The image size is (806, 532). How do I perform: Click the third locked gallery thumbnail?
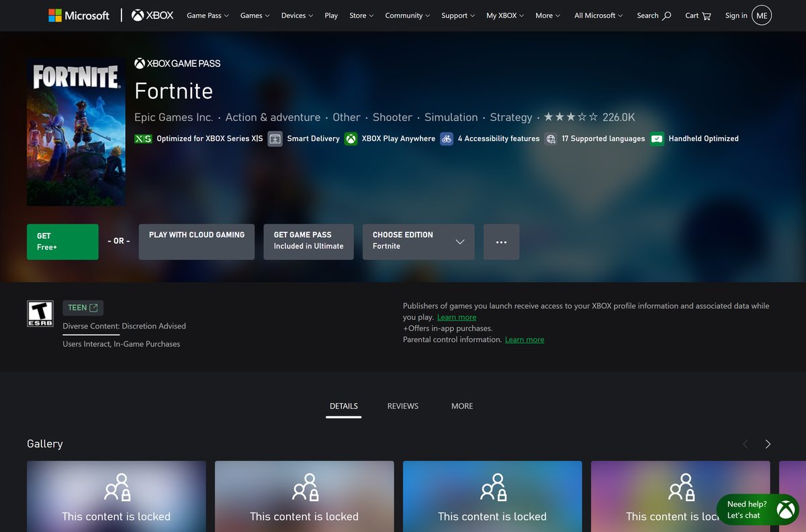click(x=492, y=496)
